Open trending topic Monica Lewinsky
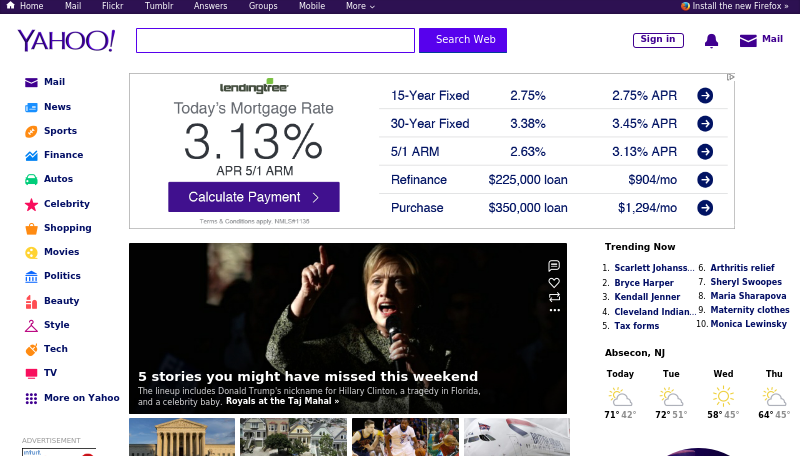The width and height of the screenshot is (800, 456). (x=748, y=324)
